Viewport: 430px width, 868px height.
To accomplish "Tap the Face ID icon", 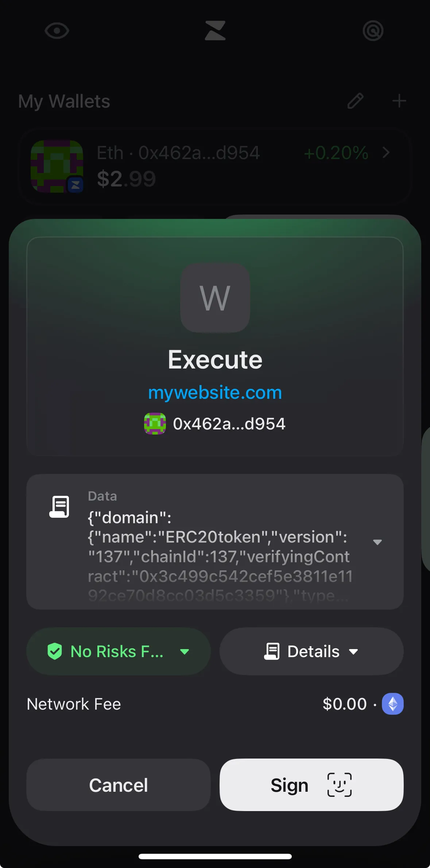I will tap(339, 785).
